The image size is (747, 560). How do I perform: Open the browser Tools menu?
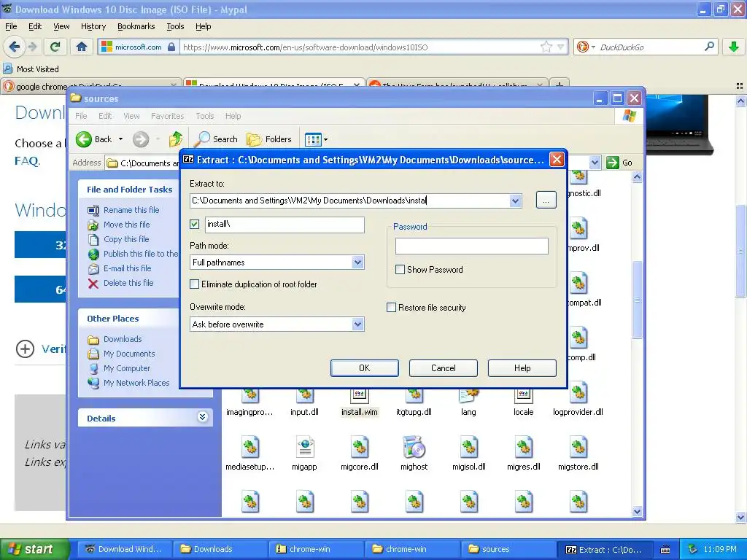[175, 26]
